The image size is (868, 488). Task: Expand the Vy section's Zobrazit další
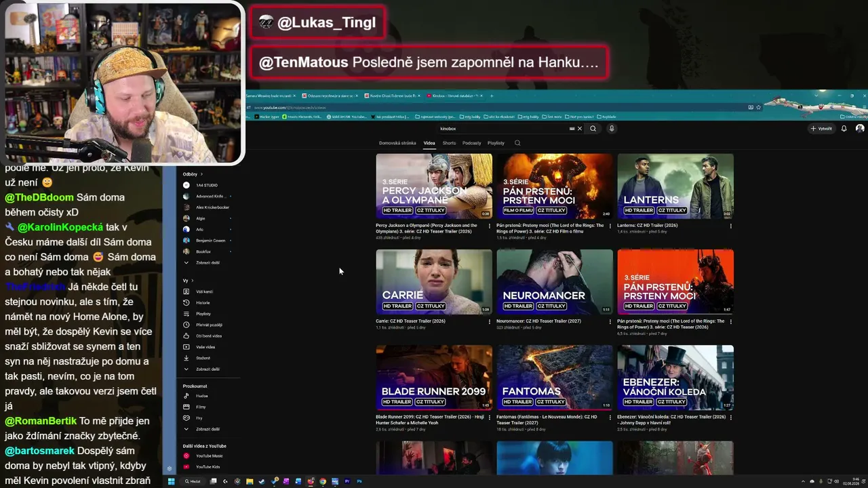coord(208,369)
